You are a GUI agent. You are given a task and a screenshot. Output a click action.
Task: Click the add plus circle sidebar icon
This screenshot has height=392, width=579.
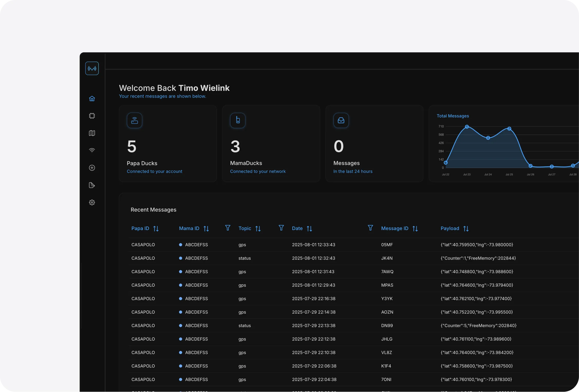point(92,168)
